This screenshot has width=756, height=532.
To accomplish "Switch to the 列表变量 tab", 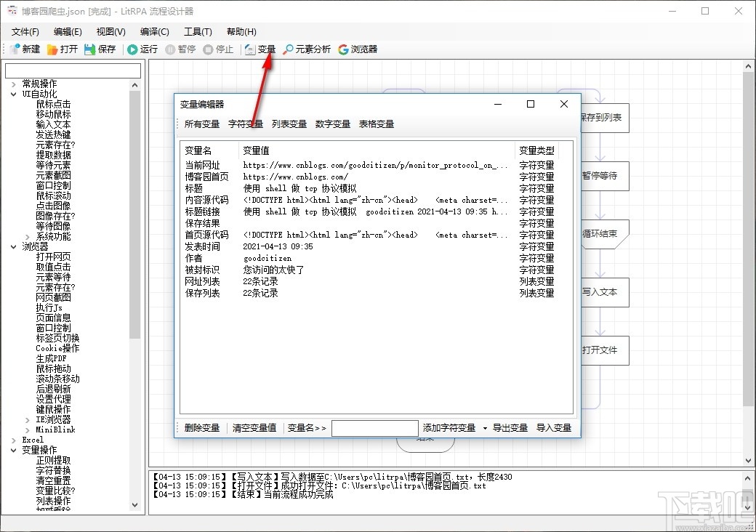I will pos(289,124).
